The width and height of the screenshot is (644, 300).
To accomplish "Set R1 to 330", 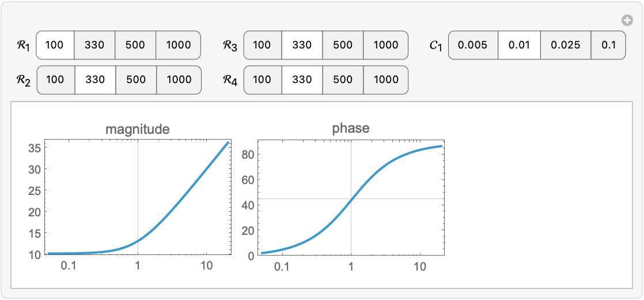I will 94,45.
